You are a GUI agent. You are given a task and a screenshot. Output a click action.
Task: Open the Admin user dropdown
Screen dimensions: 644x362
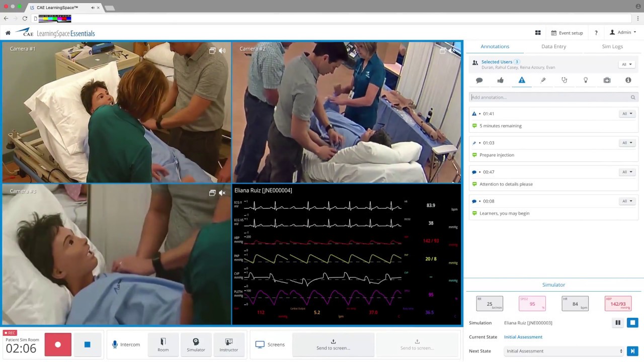pos(623,32)
